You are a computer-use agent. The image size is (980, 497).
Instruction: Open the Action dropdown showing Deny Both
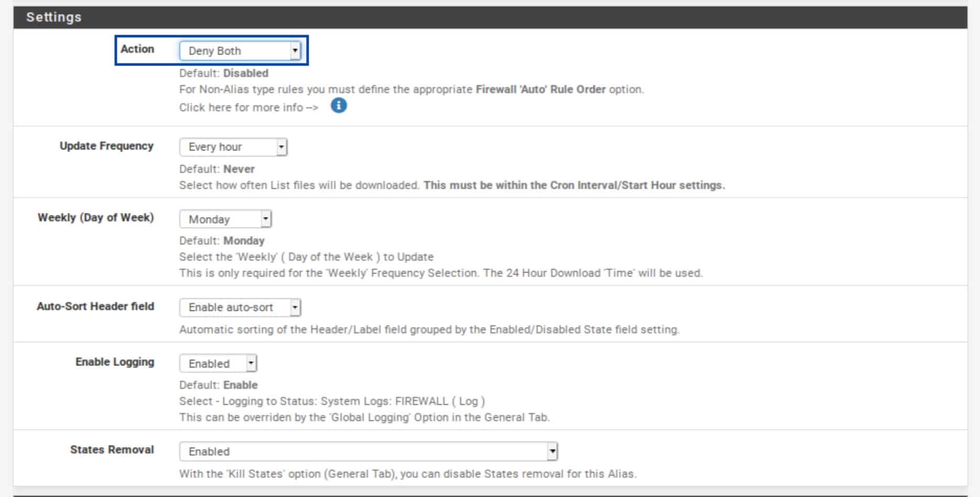click(x=240, y=51)
